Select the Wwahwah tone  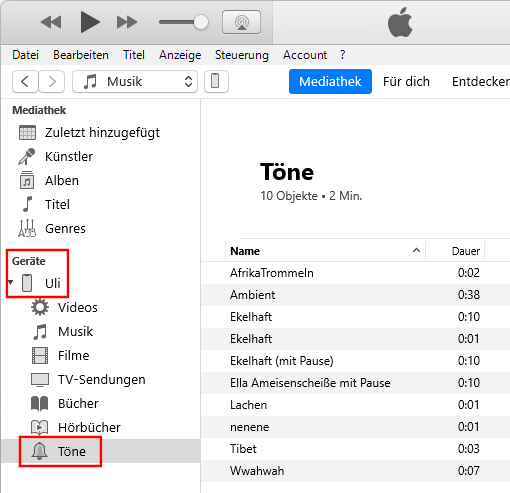pos(355,471)
